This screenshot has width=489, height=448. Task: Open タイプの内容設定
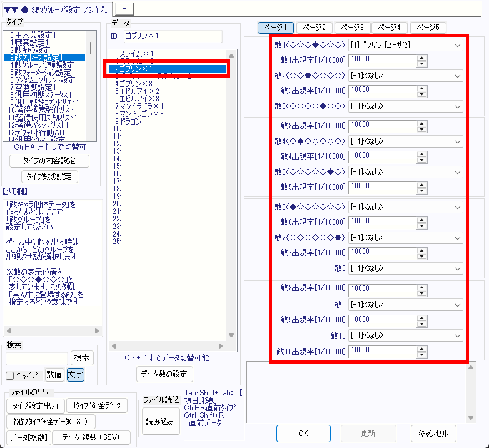coord(49,161)
